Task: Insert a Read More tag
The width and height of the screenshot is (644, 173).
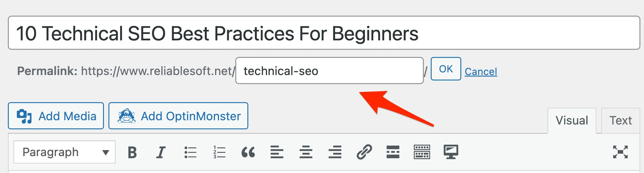Action: point(393,152)
